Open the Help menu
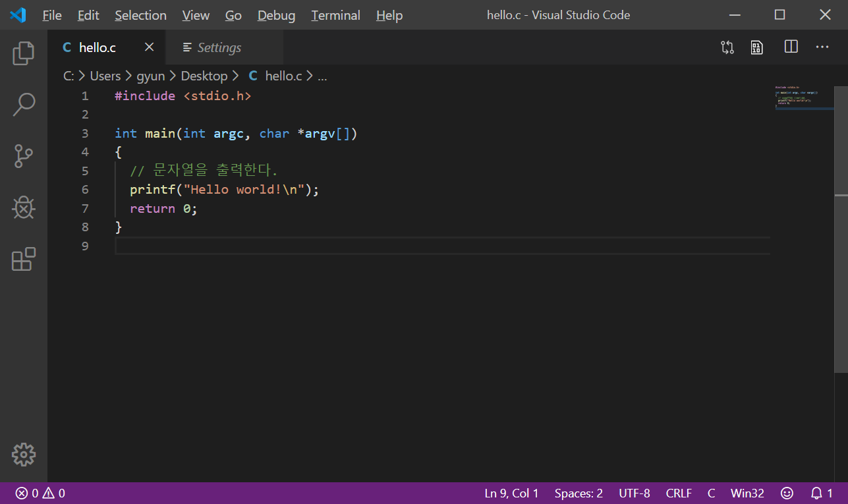The width and height of the screenshot is (848, 504). pyautogui.click(x=389, y=15)
